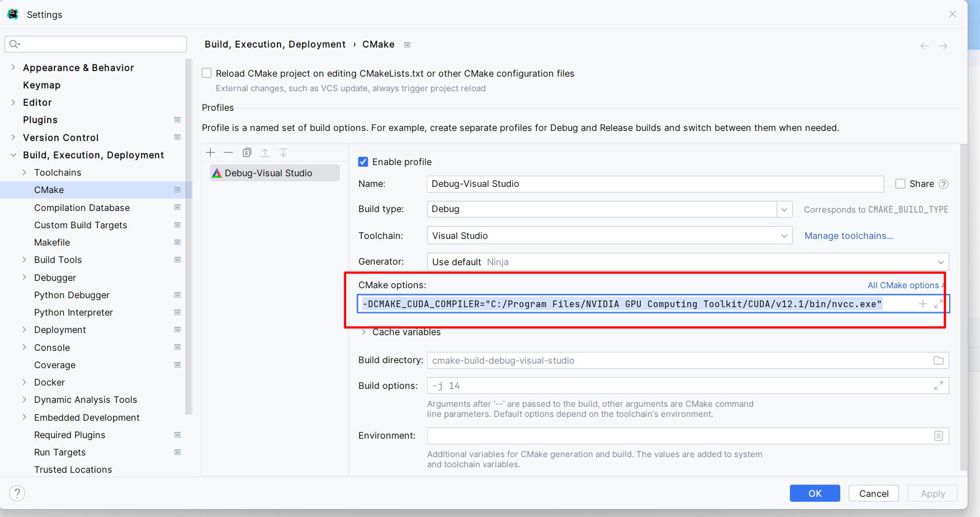
Task: Remove selected profile with minus icon
Action: 228,153
